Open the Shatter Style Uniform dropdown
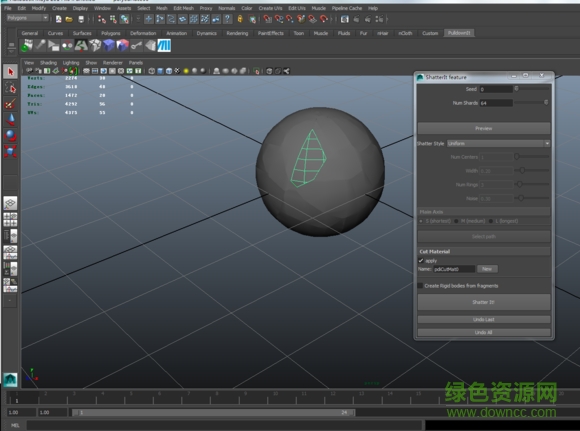Viewport: 580px width, 431px height. (x=498, y=143)
